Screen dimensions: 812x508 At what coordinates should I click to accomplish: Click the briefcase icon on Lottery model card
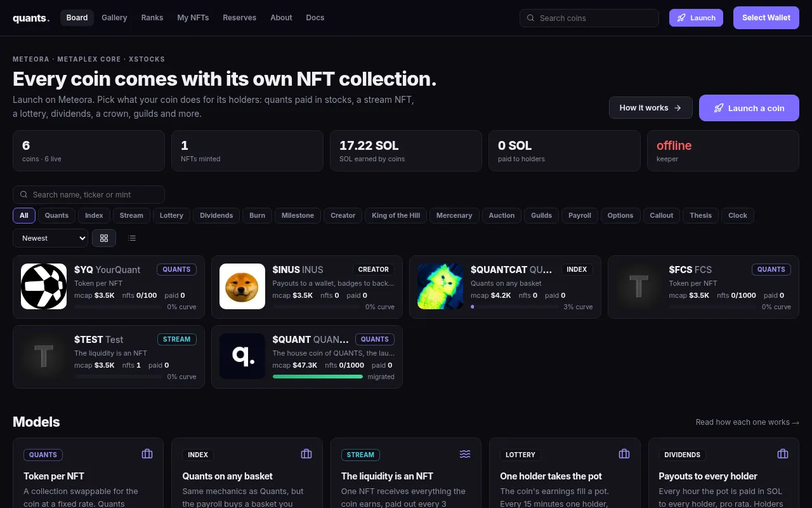coord(624,454)
